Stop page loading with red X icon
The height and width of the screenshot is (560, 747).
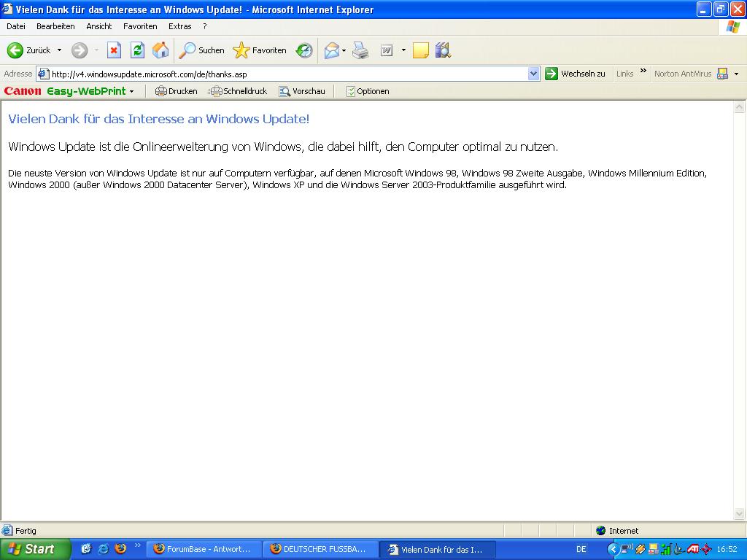[114, 50]
